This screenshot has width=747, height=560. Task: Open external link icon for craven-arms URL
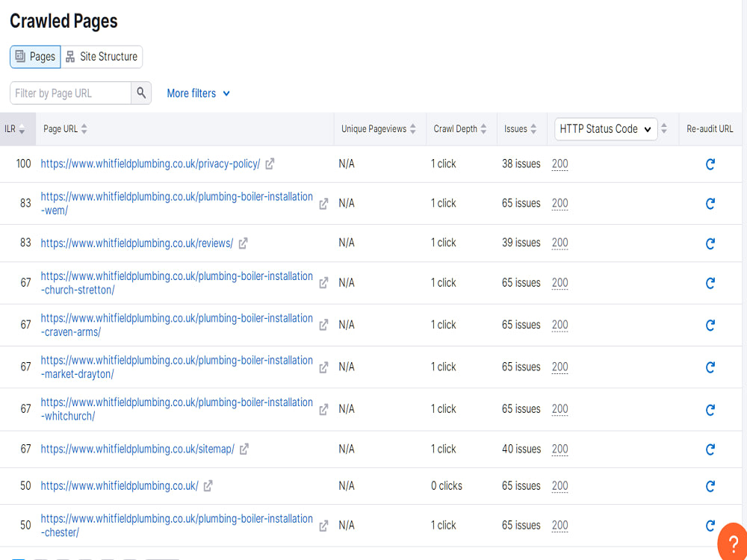click(323, 325)
